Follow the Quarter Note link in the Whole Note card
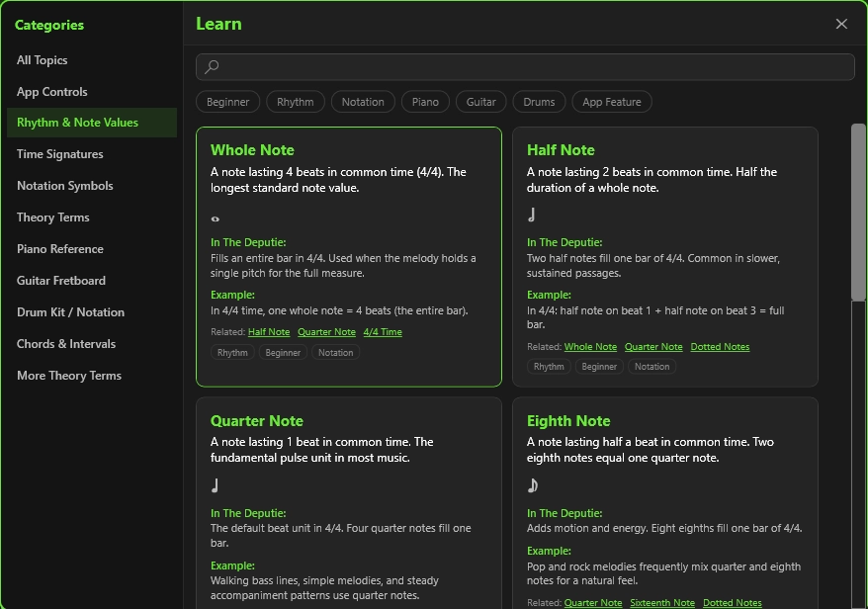The width and height of the screenshot is (868, 609). click(326, 331)
